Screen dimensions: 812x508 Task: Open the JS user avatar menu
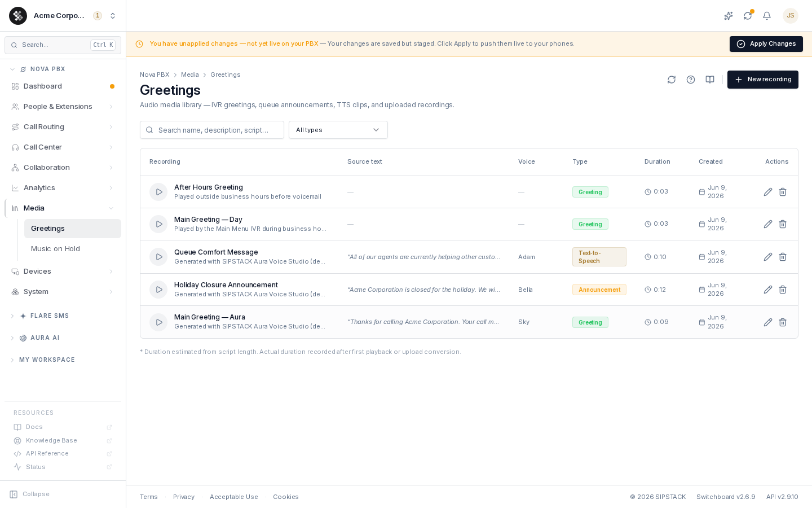tap(791, 16)
